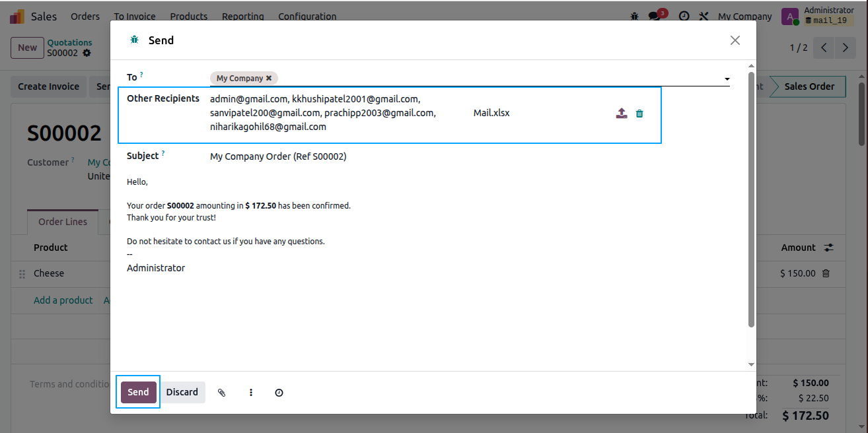Open column settings icon beside Amount
Screen dimensions: 868x433
[x=828, y=248]
